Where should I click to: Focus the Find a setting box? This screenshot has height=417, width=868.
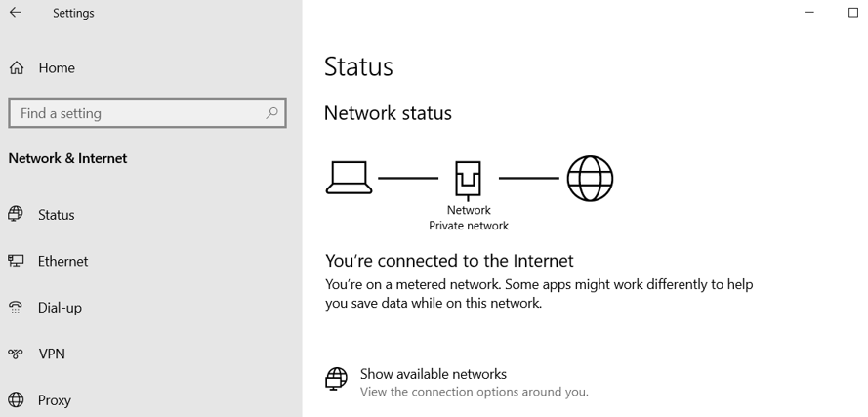[x=147, y=113]
